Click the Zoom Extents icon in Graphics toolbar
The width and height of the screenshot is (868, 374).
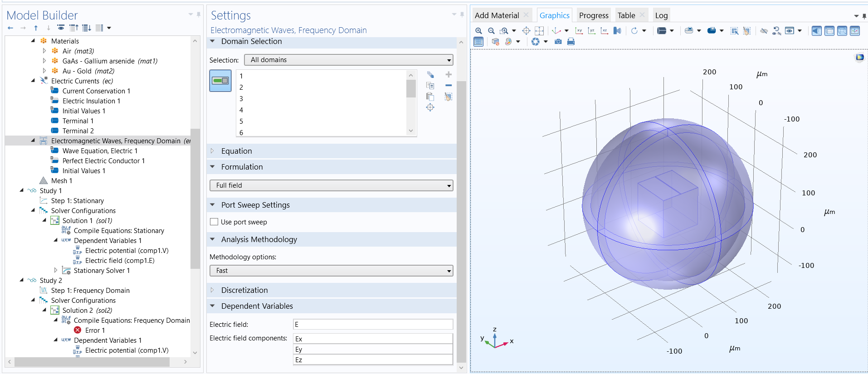[539, 31]
